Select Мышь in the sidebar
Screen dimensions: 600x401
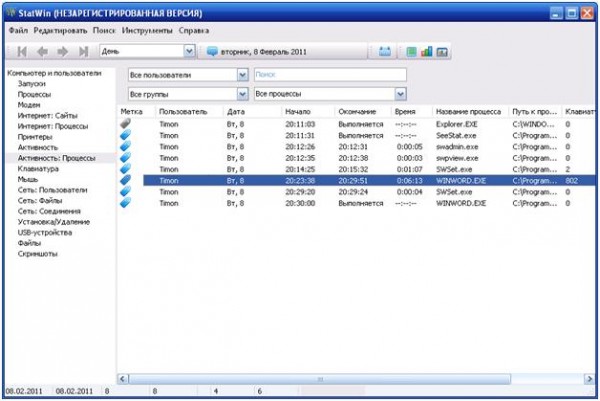tap(28, 179)
